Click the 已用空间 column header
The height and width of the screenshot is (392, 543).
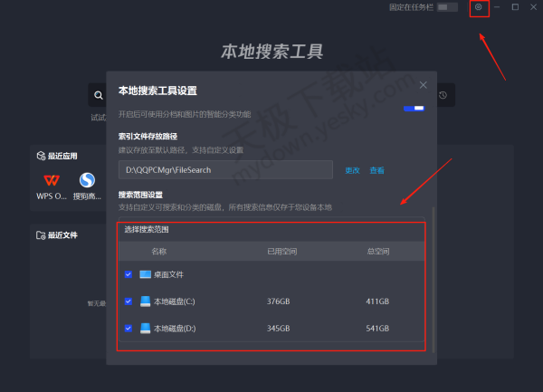point(281,251)
